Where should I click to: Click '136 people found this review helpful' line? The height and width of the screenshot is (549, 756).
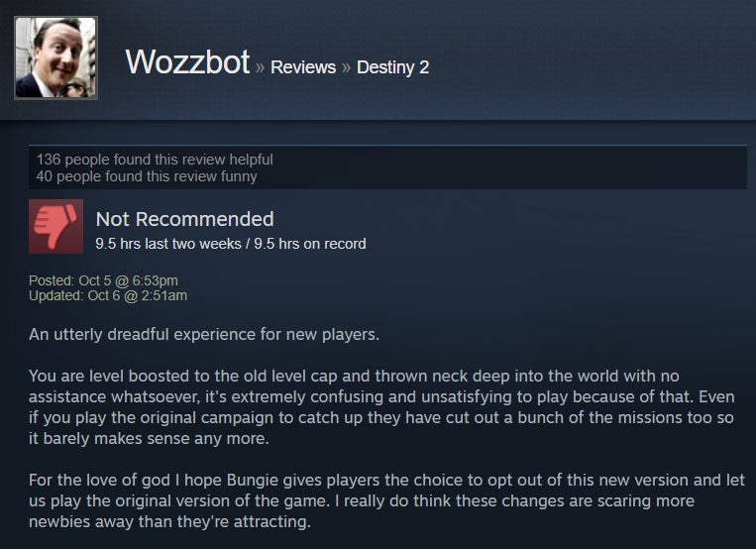(x=155, y=160)
